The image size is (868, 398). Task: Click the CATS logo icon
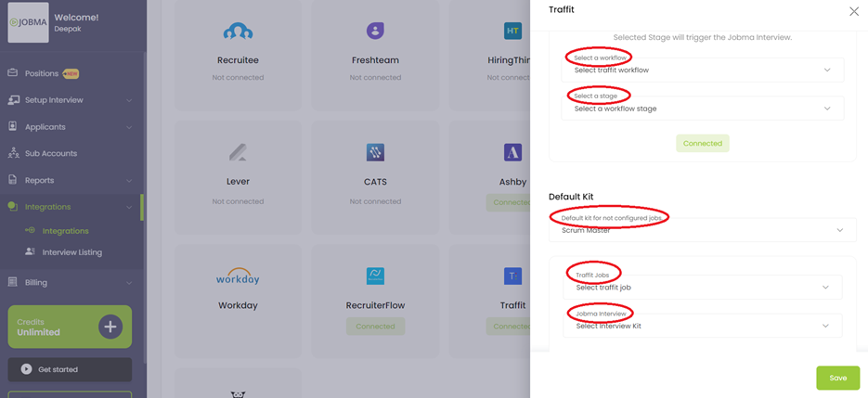pyautogui.click(x=375, y=152)
